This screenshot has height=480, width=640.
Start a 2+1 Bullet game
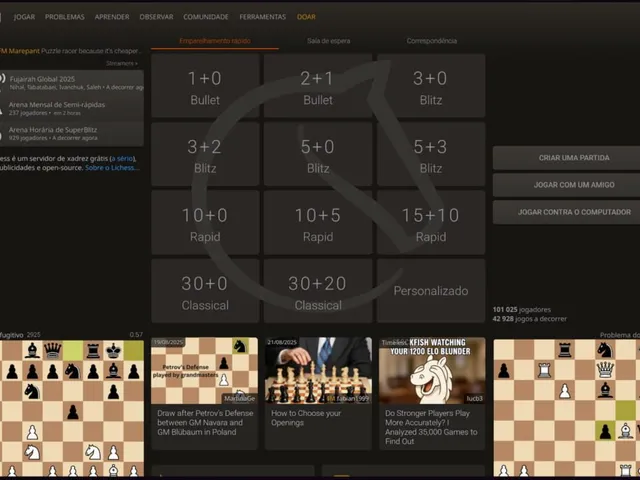pyautogui.click(x=318, y=86)
